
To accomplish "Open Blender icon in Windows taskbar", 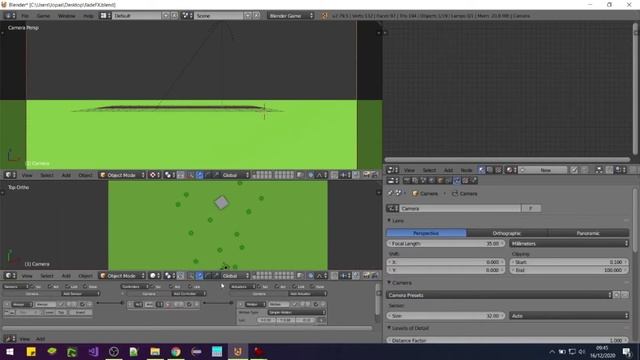I will [x=238, y=351].
